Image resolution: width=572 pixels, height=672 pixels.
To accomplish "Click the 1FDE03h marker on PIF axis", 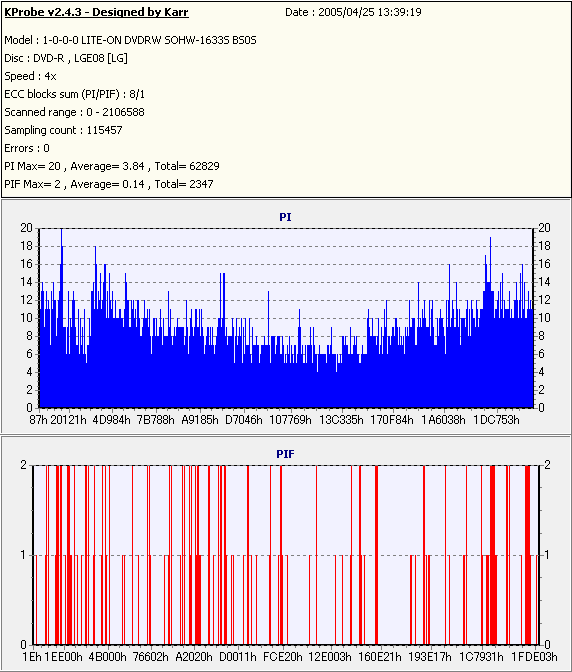I will click(x=534, y=657).
